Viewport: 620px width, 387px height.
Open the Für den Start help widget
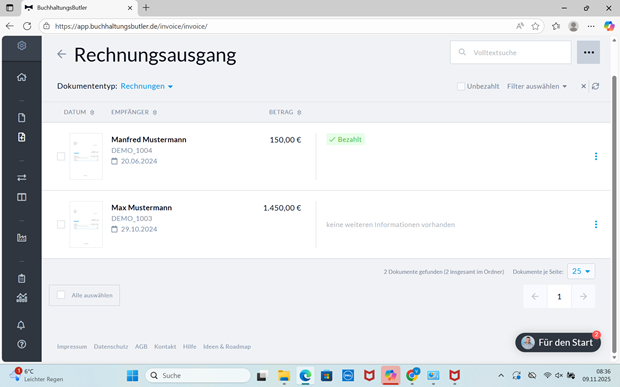pos(558,342)
